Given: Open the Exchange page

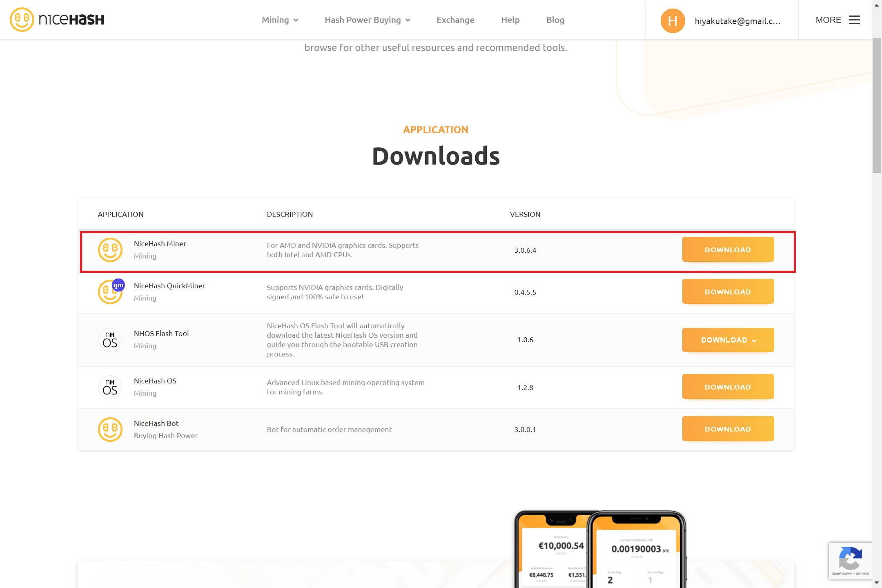Looking at the screenshot, I should click(455, 20).
